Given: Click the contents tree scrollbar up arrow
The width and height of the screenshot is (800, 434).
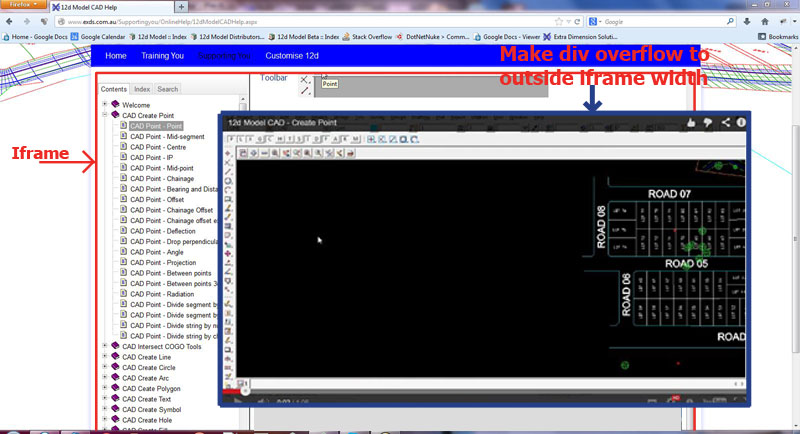Looking at the screenshot, I should (x=243, y=98).
